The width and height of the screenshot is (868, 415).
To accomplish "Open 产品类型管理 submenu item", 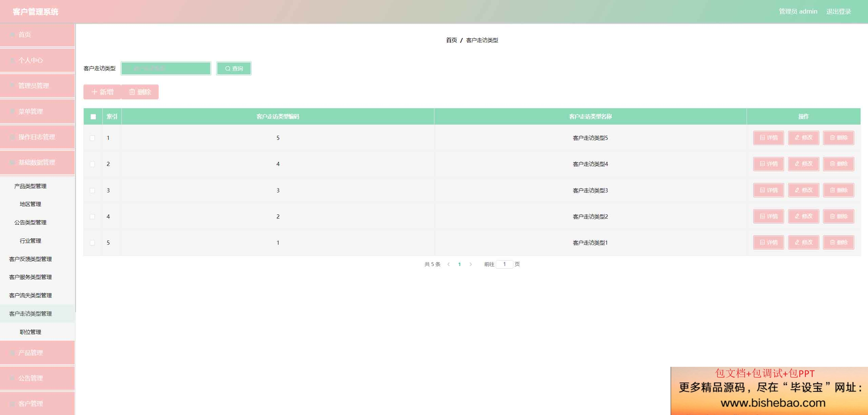I will click(37, 186).
